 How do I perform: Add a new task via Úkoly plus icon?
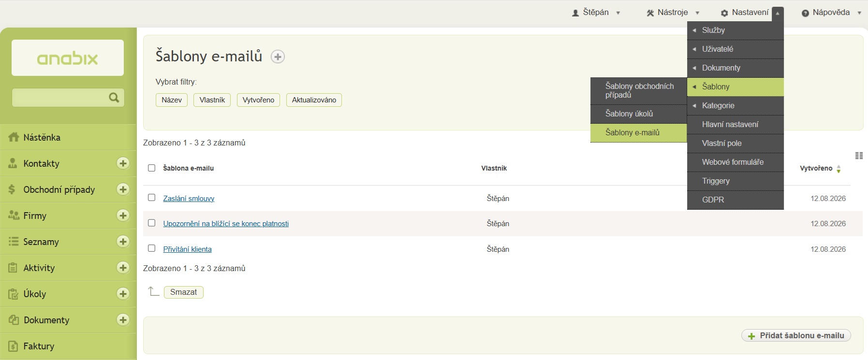[x=123, y=294]
